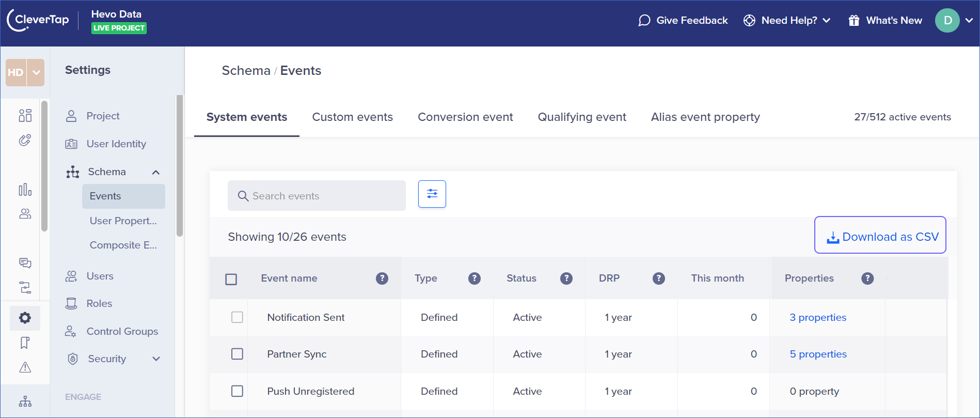Switch to System events tab
Viewport: 980px width, 418px height.
click(x=247, y=117)
